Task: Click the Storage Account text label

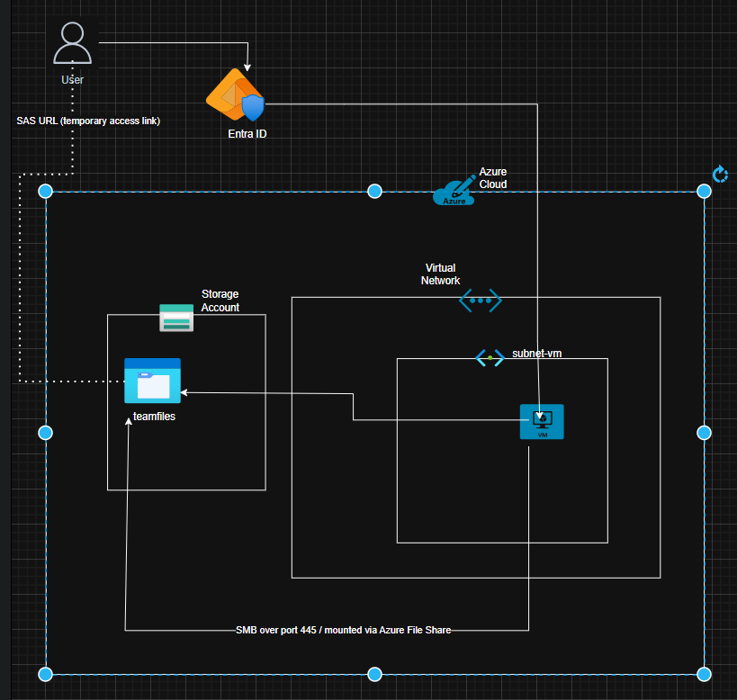Action: [220, 301]
